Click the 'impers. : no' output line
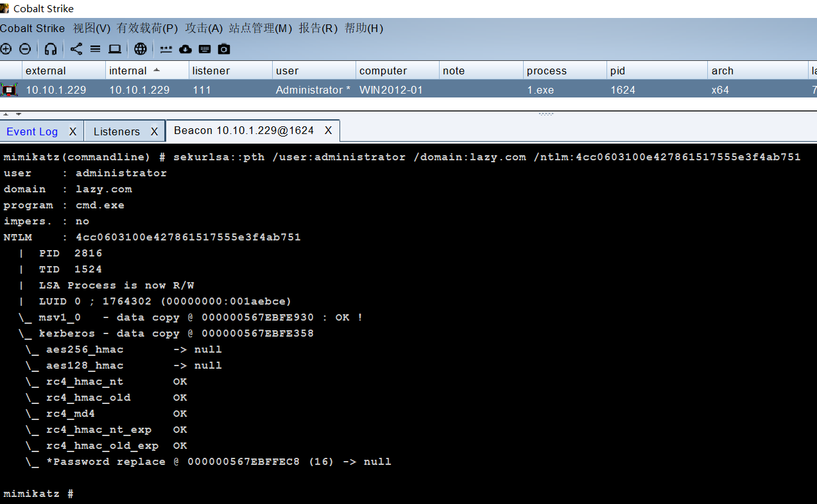The width and height of the screenshot is (817, 504). (46, 221)
